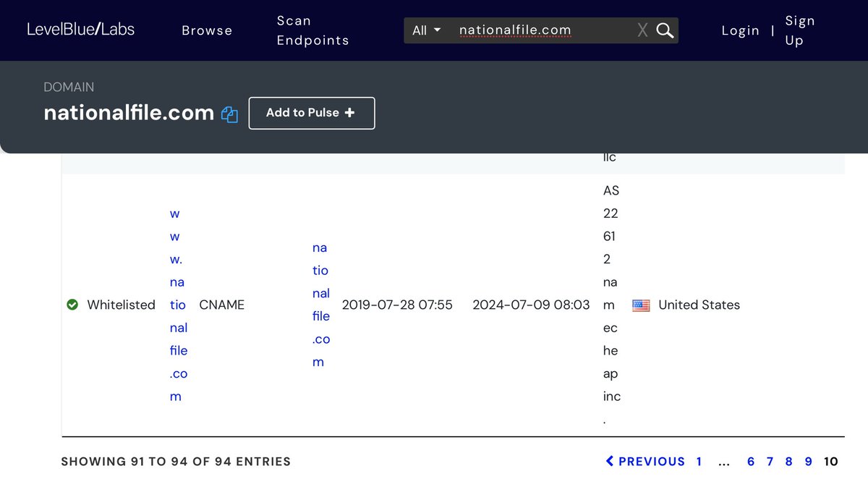Click the Login link

(x=740, y=30)
